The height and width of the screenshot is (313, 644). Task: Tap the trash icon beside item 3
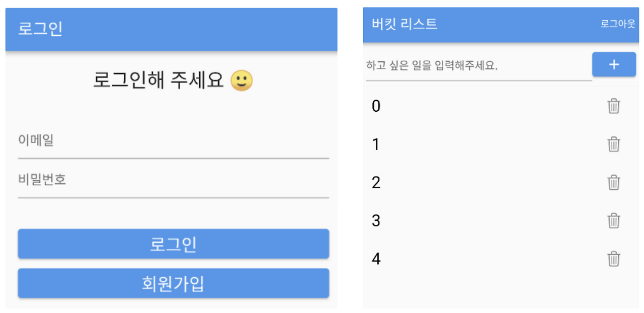pos(613,220)
